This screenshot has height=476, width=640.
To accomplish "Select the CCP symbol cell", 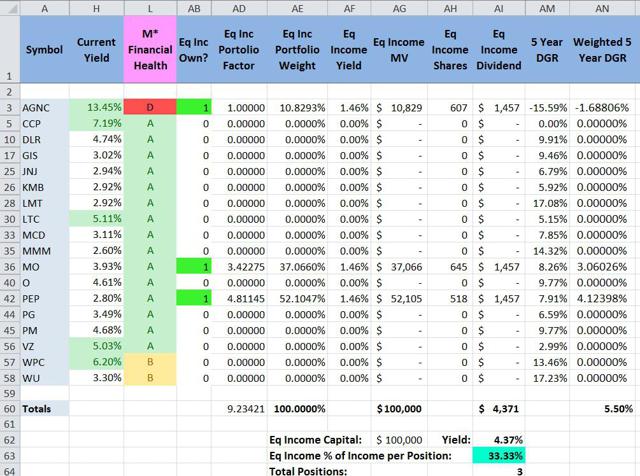I will (44, 124).
